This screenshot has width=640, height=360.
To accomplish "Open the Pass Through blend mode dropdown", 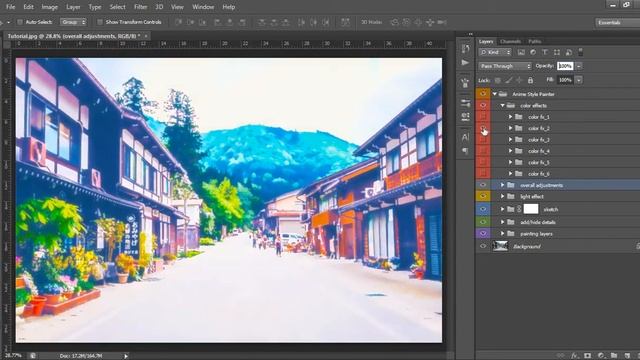I will (x=505, y=66).
